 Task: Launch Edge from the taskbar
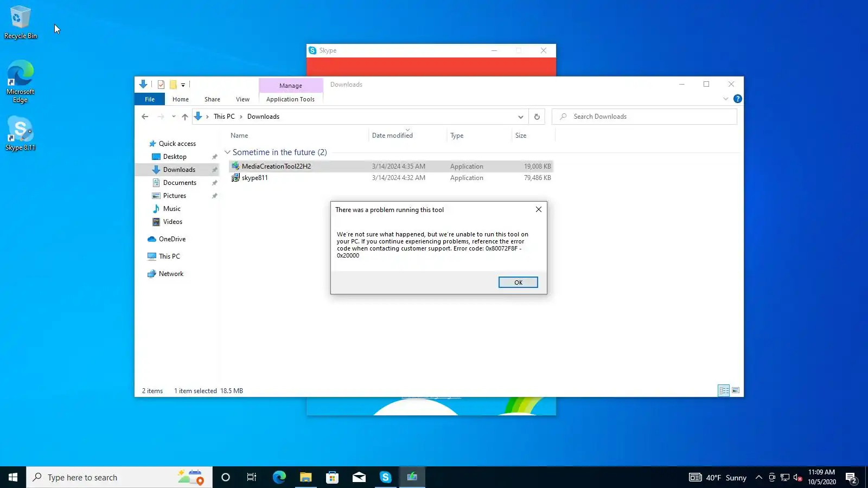pos(279,477)
